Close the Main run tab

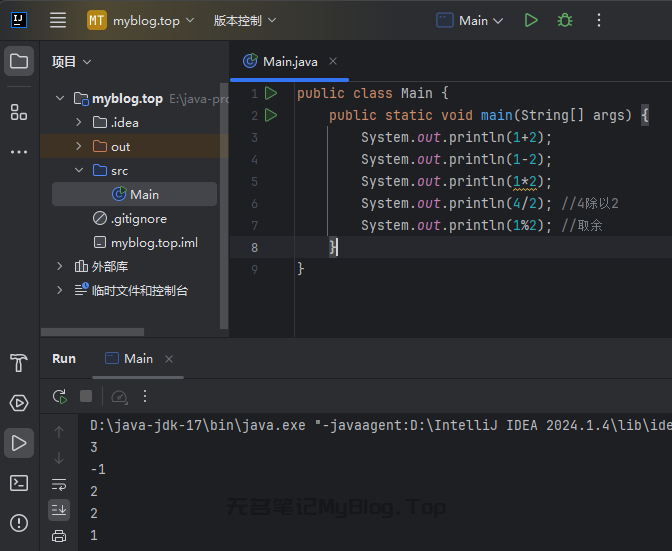click(x=169, y=359)
